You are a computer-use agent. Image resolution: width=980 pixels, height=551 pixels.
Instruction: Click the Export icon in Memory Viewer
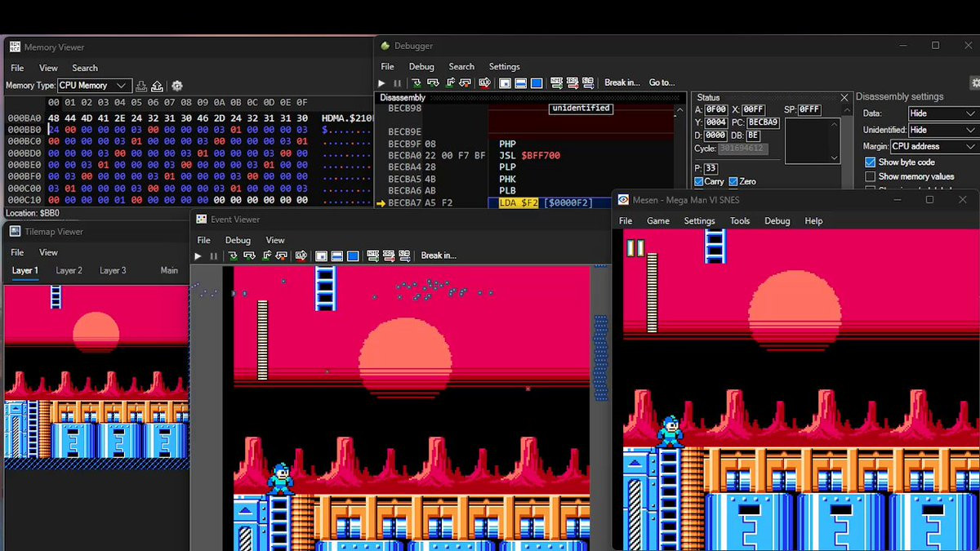pos(158,86)
